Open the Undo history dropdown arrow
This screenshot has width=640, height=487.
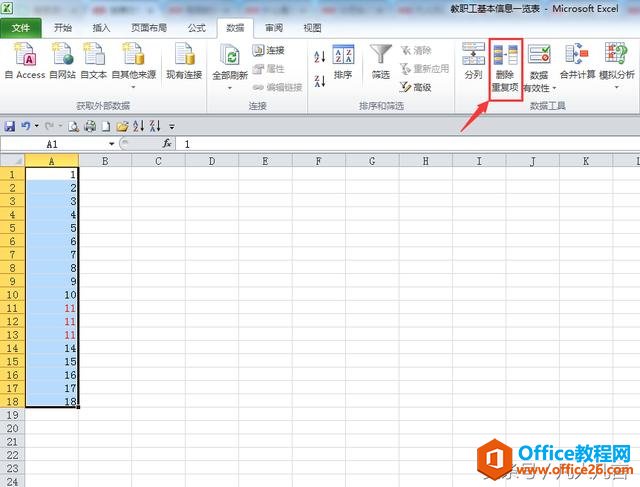[x=36, y=126]
